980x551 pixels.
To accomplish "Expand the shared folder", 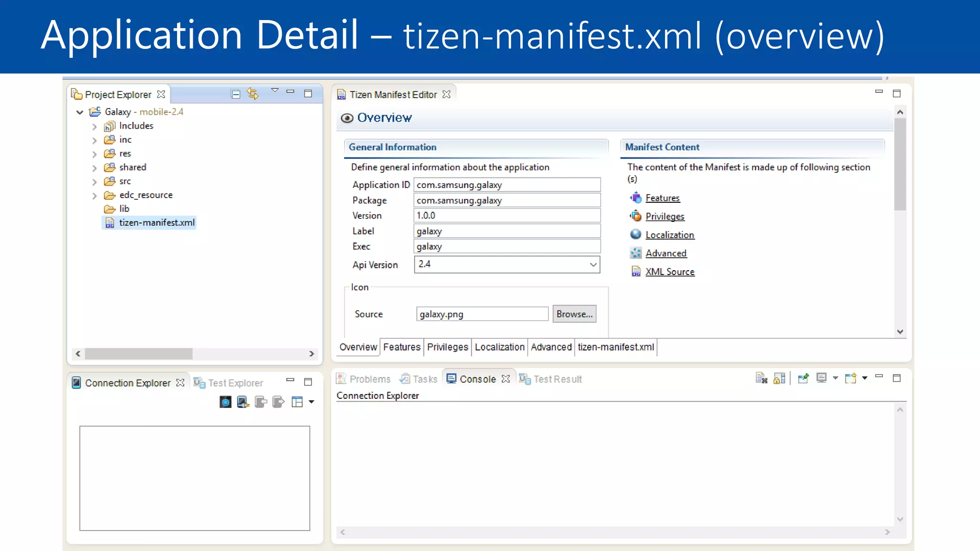I will coord(94,168).
